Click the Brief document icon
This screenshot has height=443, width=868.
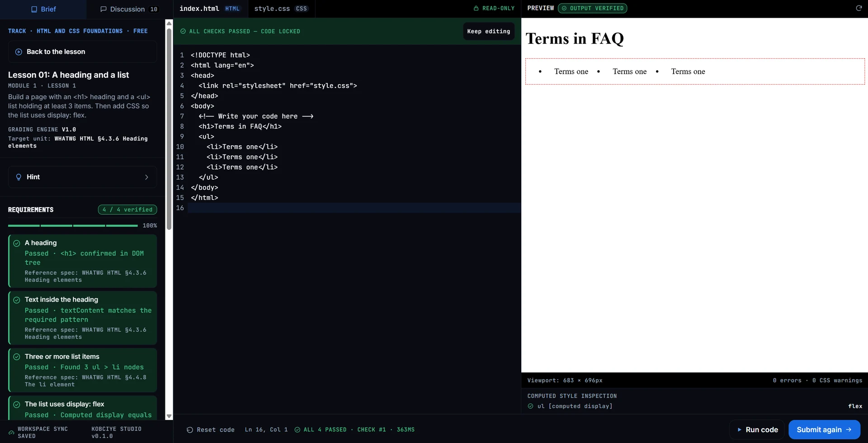tap(34, 9)
